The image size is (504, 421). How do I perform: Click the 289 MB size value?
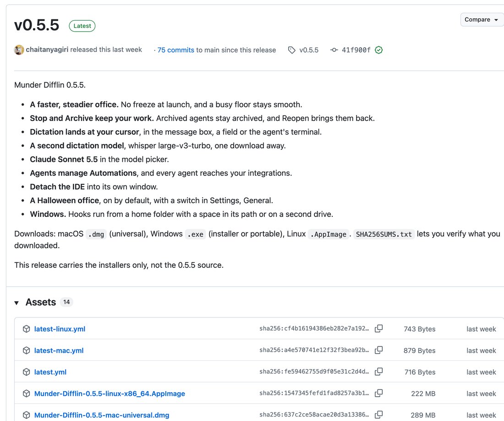pos(423,415)
